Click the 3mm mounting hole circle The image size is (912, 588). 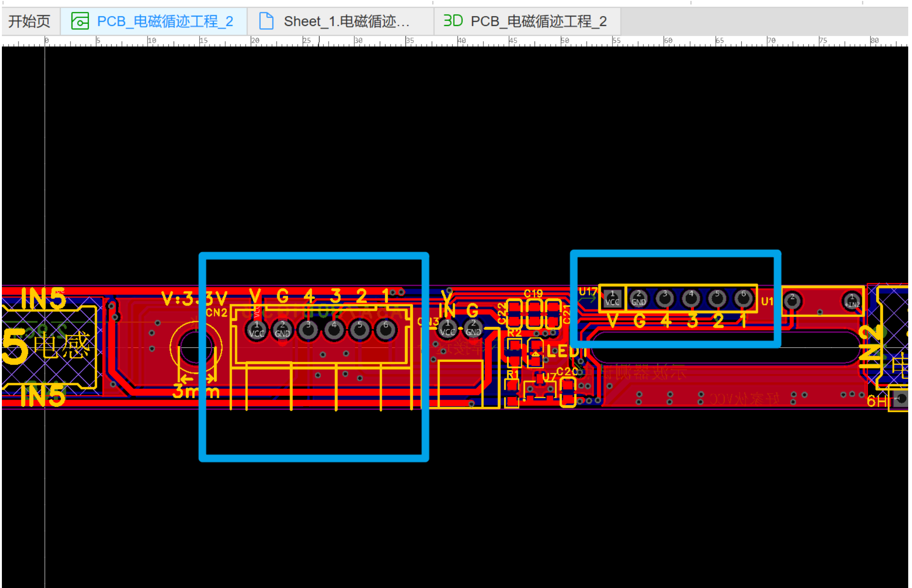point(193,348)
